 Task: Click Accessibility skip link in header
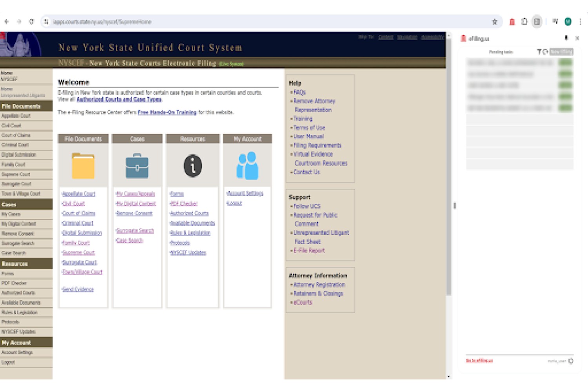coord(432,37)
